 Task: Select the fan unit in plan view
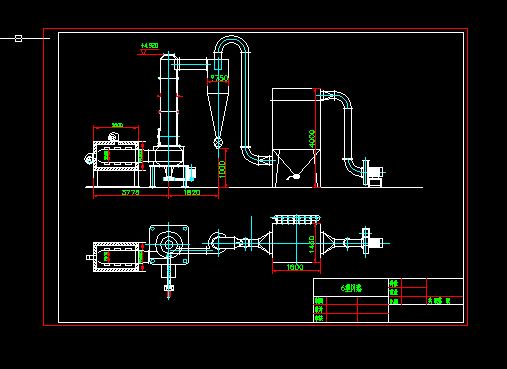372,242
